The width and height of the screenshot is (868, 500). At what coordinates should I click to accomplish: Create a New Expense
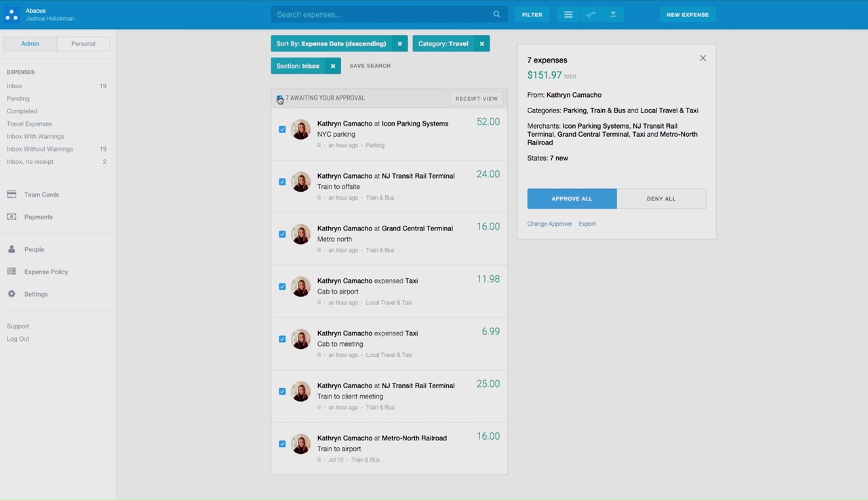(x=688, y=14)
